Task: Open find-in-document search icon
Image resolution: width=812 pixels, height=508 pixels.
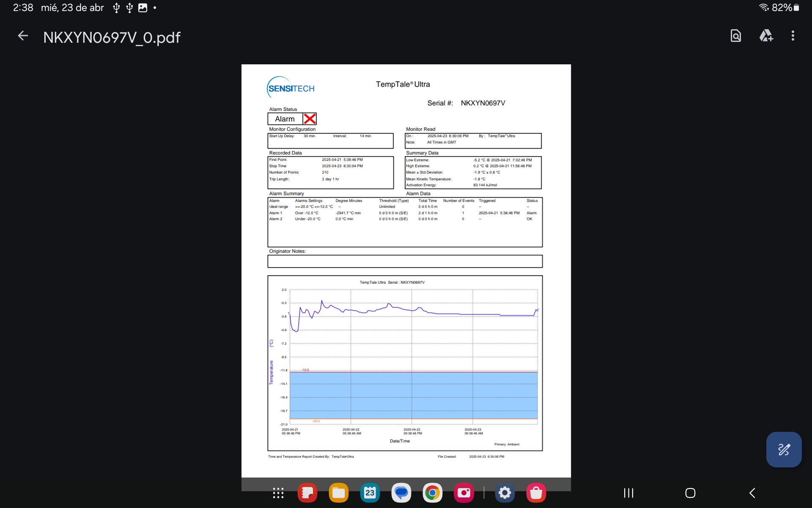Action: 736,36
